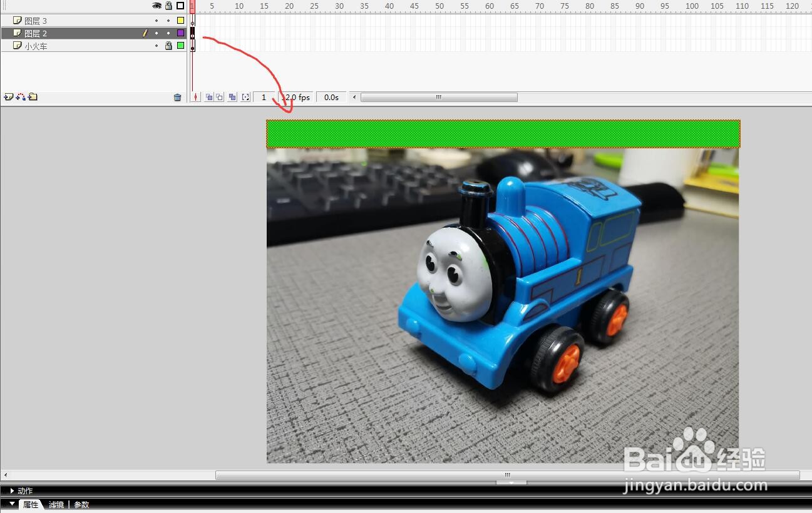Click the 12.0 fps frame rate
The height and width of the screenshot is (513, 812).
(x=296, y=97)
